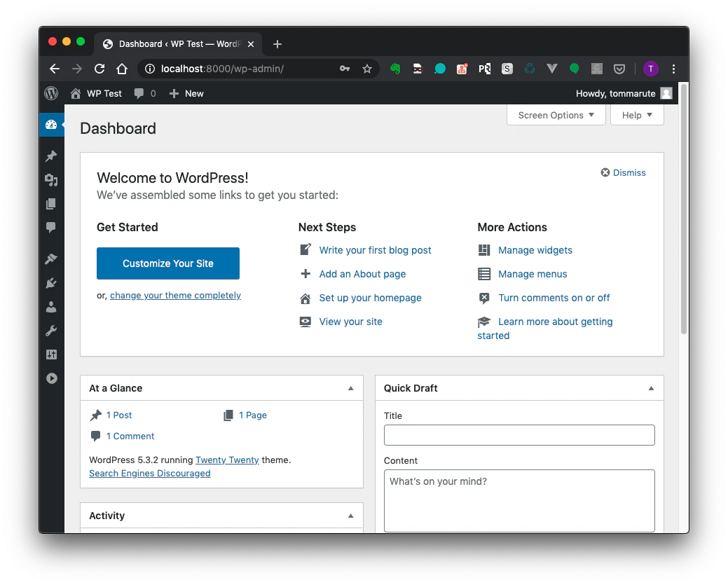The image size is (728, 585).
Task: Click the WordPress logo in admin bar
Action: (51, 93)
